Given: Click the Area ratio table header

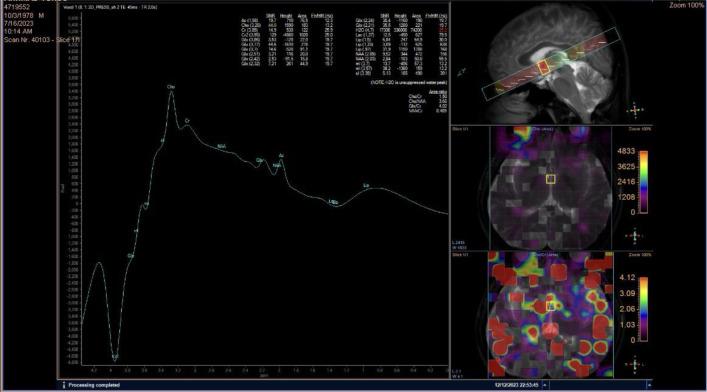Looking at the screenshot, I should 437,92.
